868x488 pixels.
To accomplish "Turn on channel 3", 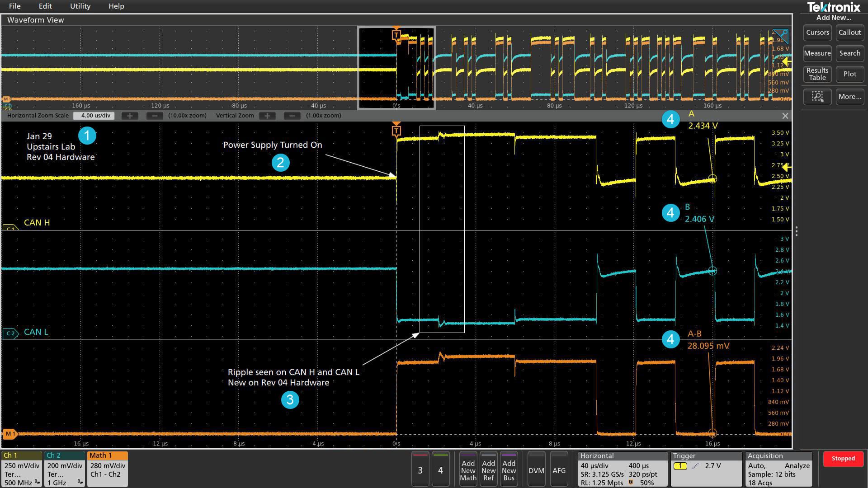I will [420, 470].
